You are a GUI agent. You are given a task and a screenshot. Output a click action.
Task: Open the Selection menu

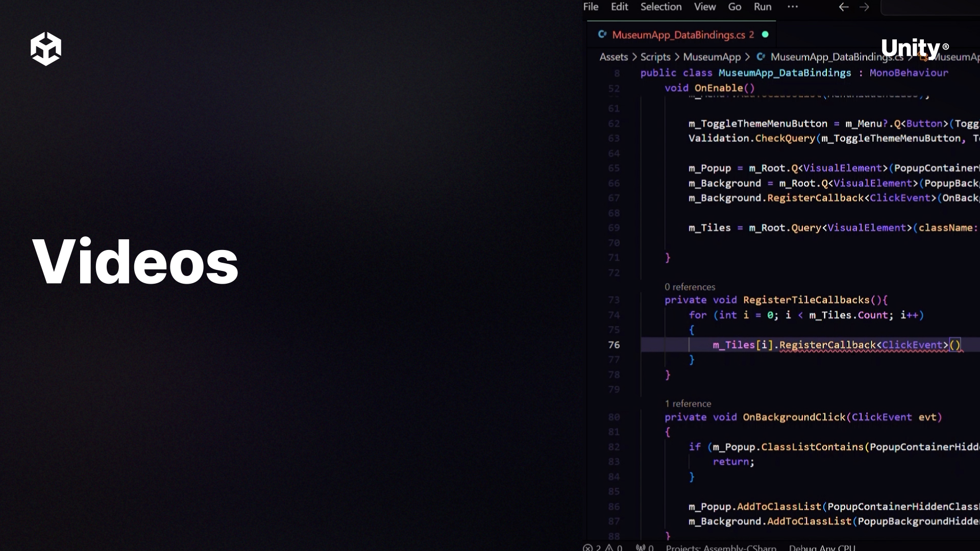661,7
